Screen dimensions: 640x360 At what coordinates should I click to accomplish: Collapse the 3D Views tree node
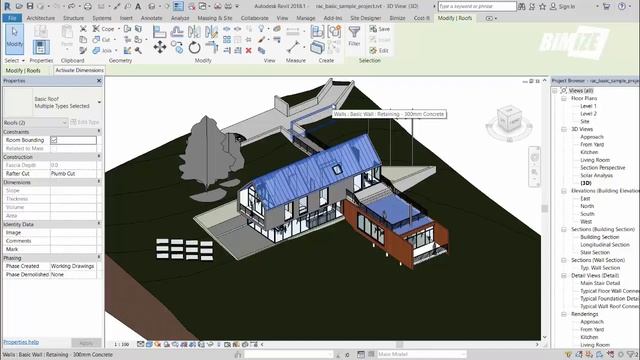coord(564,129)
